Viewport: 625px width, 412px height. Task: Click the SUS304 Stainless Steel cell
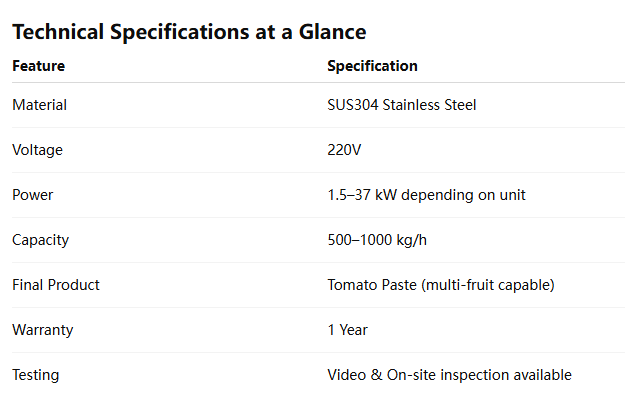click(x=402, y=105)
